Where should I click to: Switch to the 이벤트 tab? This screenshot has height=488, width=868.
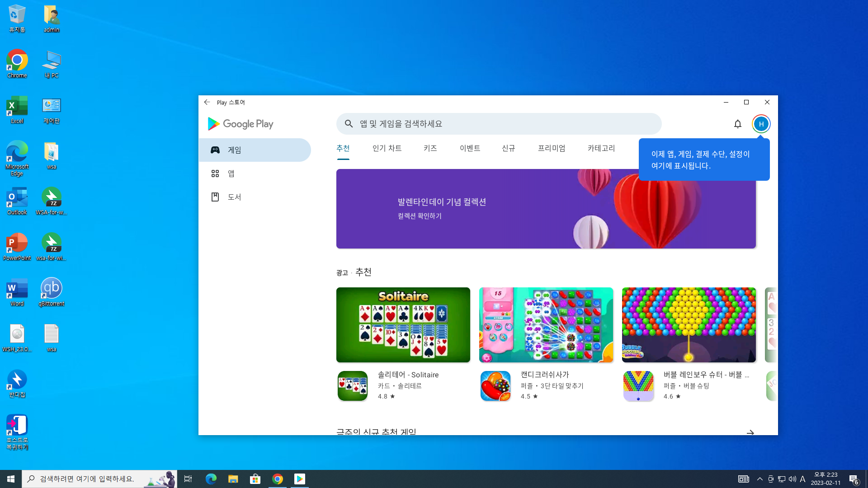(470, 149)
